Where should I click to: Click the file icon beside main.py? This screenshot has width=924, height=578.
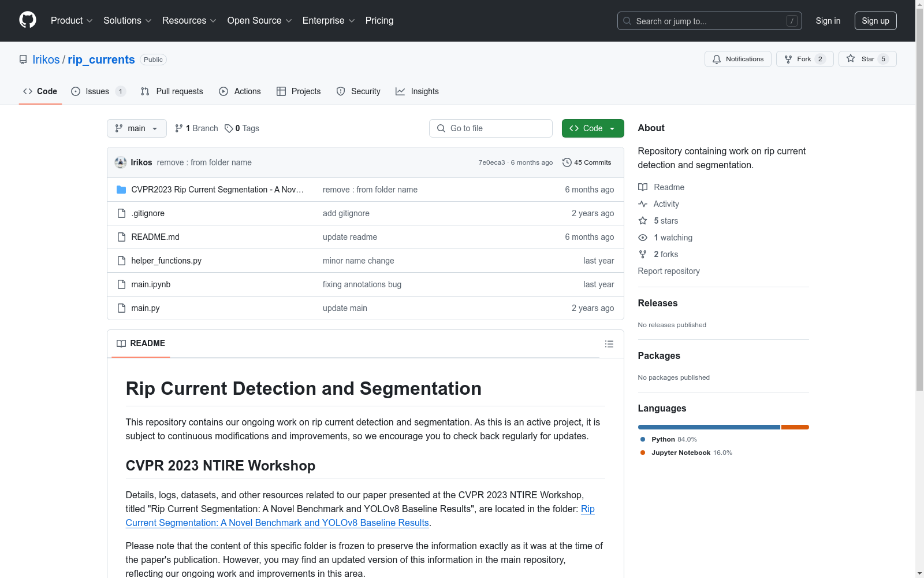pyautogui.click(x=121, y=308)
